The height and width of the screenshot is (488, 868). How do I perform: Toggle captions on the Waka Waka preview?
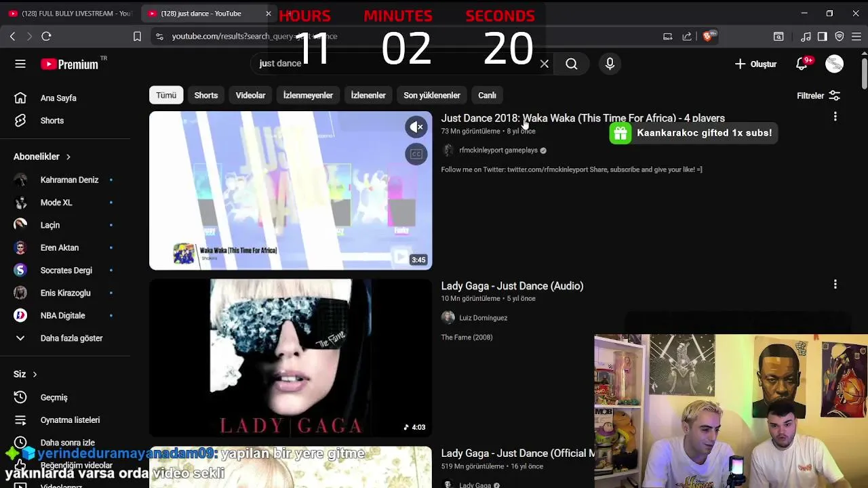click(416, 154)
